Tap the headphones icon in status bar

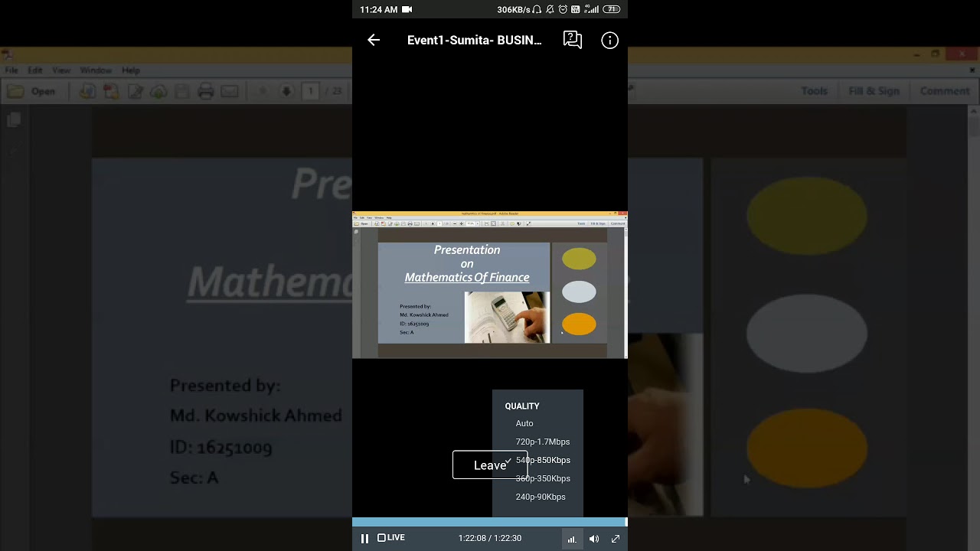pyautogui.click(x=537, y=9)
